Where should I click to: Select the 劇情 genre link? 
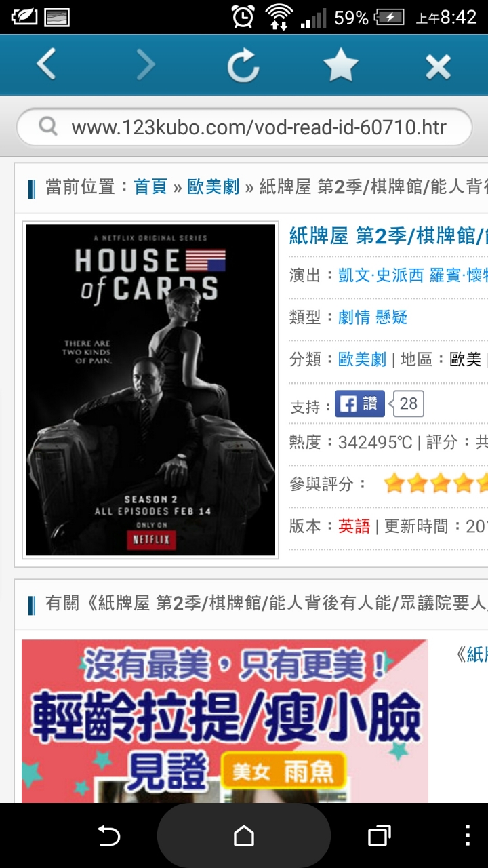(x=354, y=317)
